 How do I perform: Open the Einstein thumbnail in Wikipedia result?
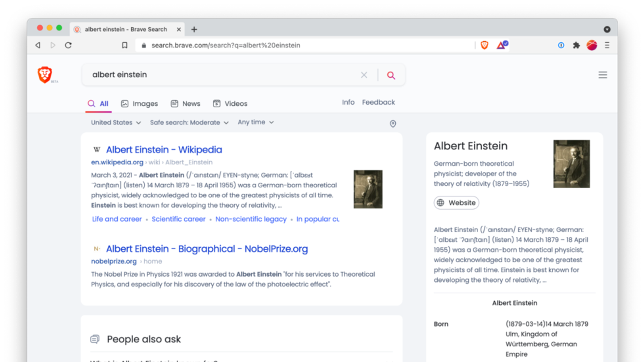coord(368,189)
